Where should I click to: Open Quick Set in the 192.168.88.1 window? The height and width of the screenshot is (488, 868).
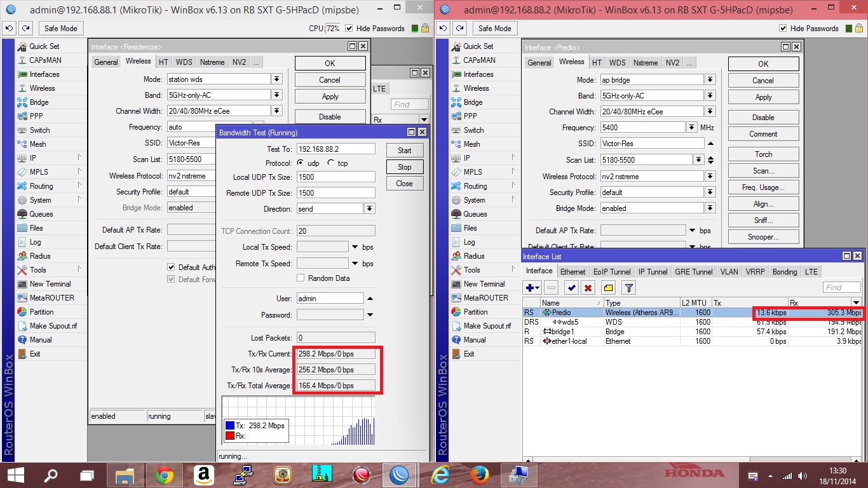coord(44,46)
